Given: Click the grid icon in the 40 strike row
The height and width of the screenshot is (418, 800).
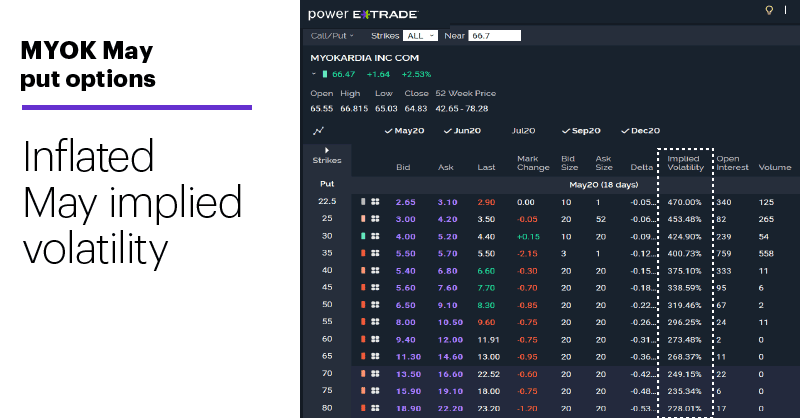Looking at the screenshot, I should [375, 271].
